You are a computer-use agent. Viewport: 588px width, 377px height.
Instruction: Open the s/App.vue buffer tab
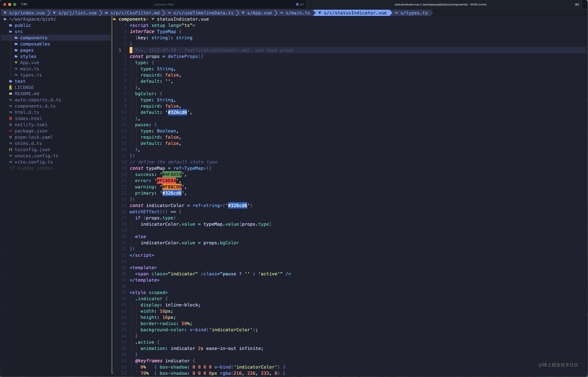(257, 13)
